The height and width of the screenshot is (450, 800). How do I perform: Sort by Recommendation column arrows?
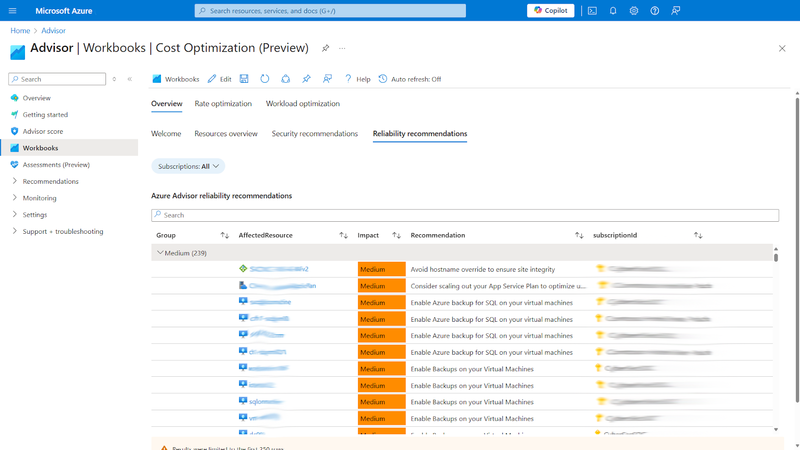coord(579,235)
